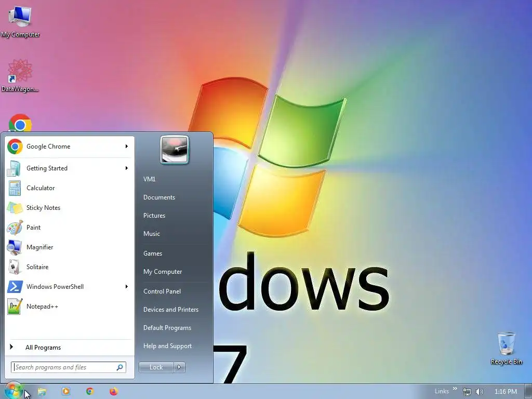
Task: Click the volume speaker tray icon
Action: [479, 392]
